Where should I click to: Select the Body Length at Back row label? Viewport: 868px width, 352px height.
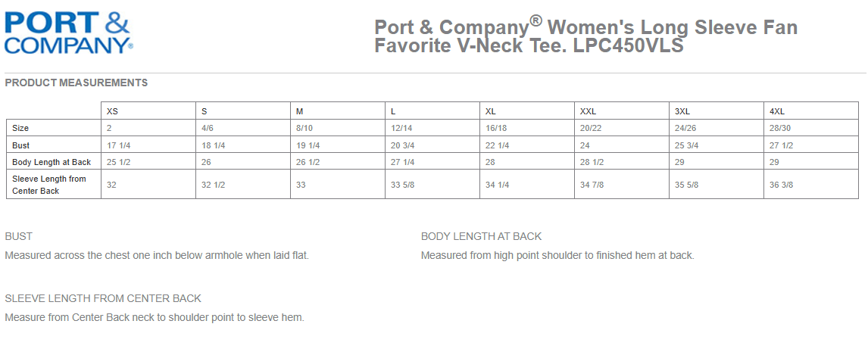52,162
